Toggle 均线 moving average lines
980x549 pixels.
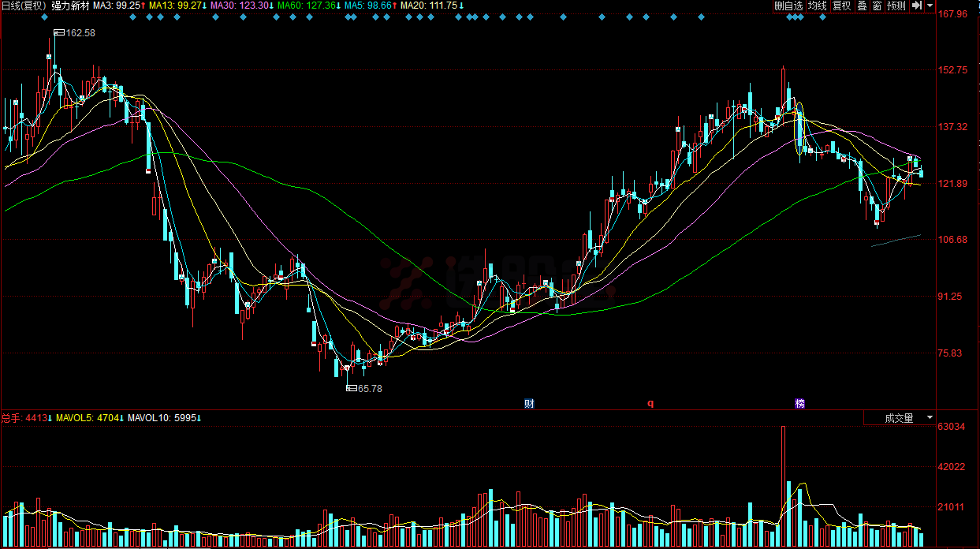pyautogui.click(x=818, y=6)
